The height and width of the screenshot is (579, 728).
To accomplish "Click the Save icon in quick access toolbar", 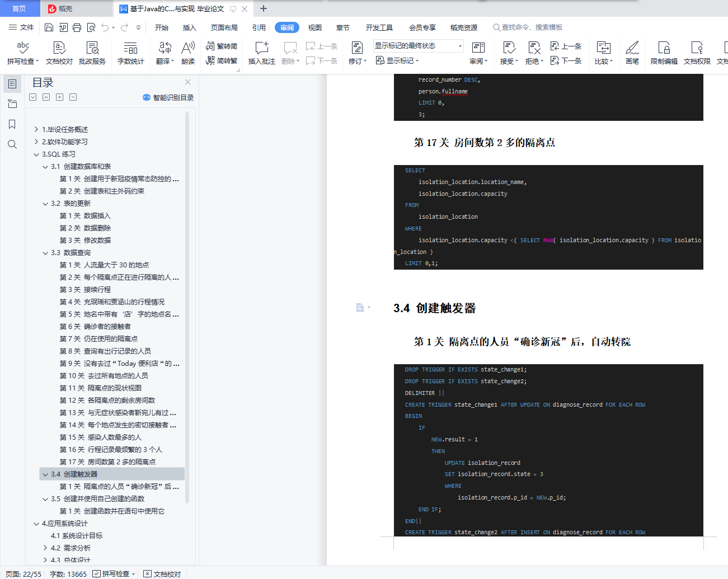I will [x=49, y=27].
